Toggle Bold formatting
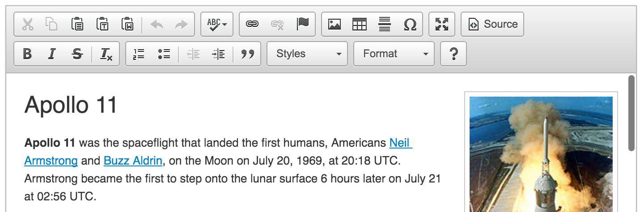The height and width of the screenshot is (212, 644). pyautogui.click(x=27, y=54)
